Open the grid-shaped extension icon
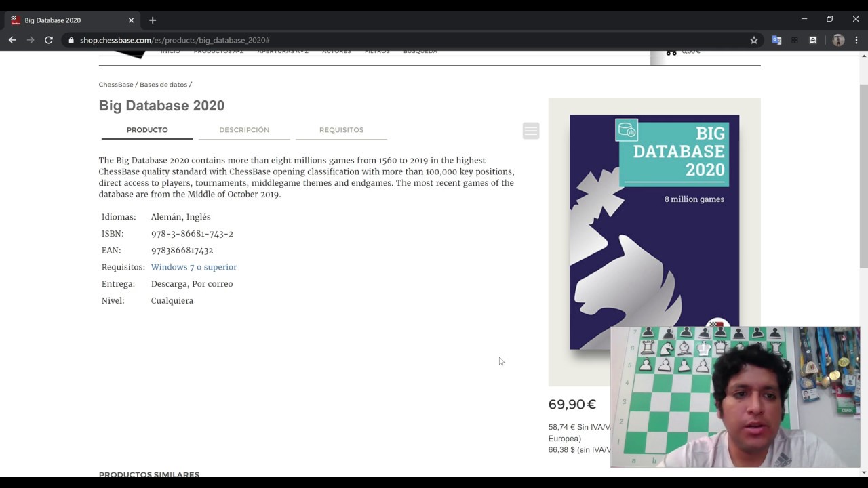Screen dimensions: 868x488 coord(795,40)
